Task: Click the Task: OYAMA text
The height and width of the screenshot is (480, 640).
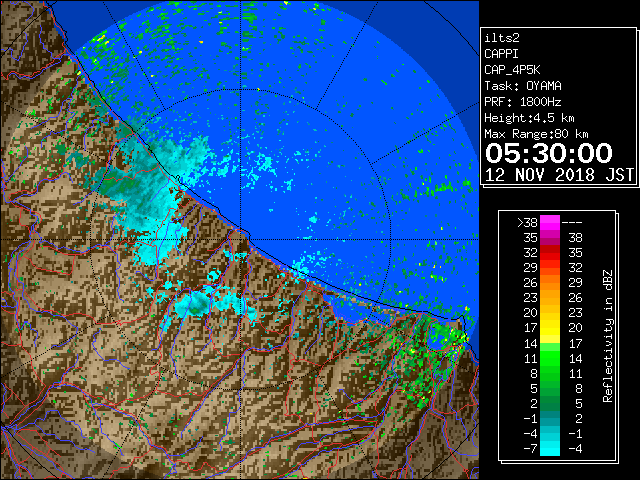Action: pos(523,86)
